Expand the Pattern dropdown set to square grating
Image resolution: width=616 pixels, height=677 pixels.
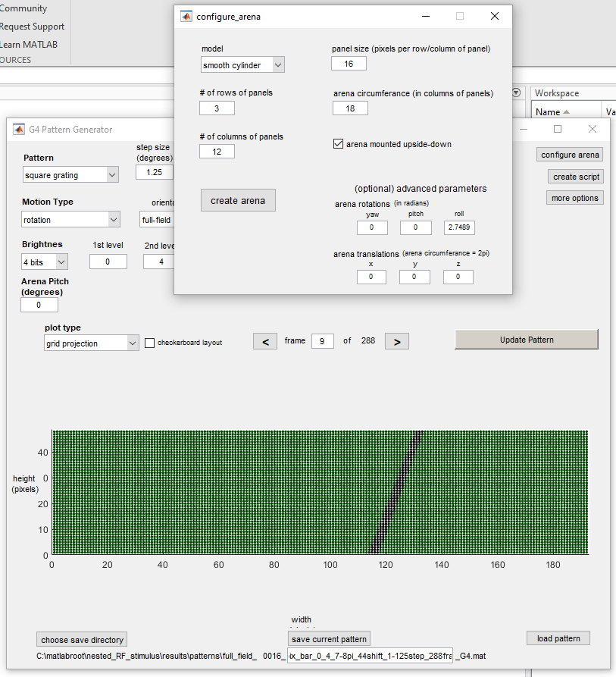(x=70, y=175)
